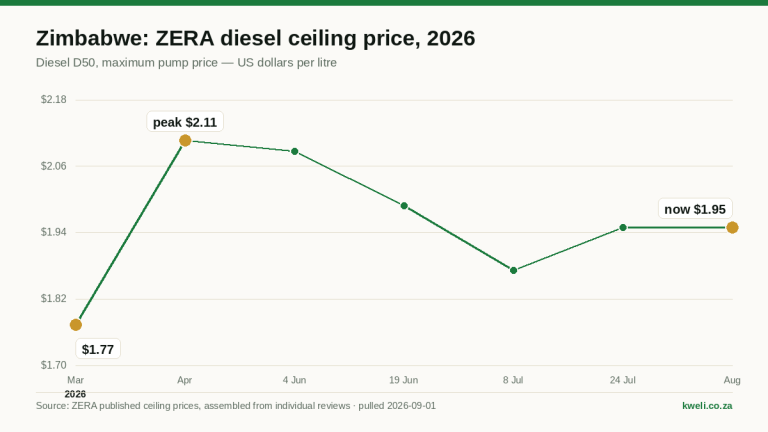Click the 'Apr' x-axis label
Screen dimensions: 768x432
(185, 380)
